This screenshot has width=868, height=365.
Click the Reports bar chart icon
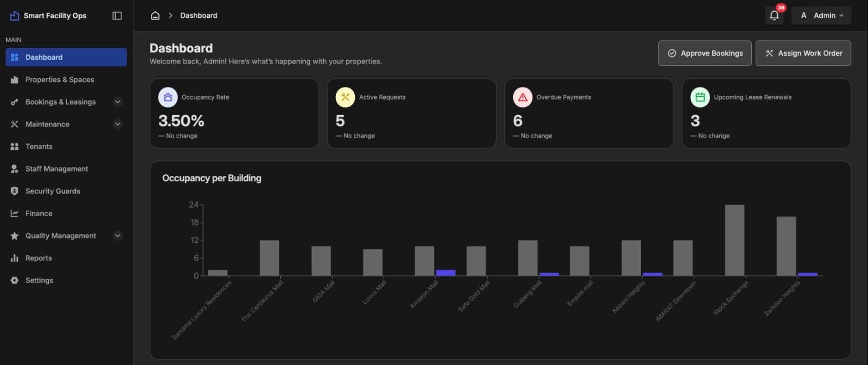point(14,258)
